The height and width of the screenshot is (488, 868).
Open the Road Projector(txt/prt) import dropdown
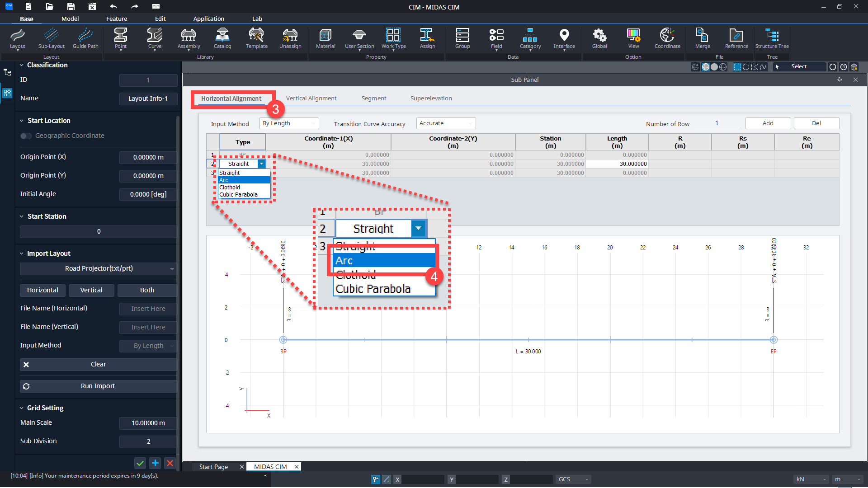pos(98,268)
